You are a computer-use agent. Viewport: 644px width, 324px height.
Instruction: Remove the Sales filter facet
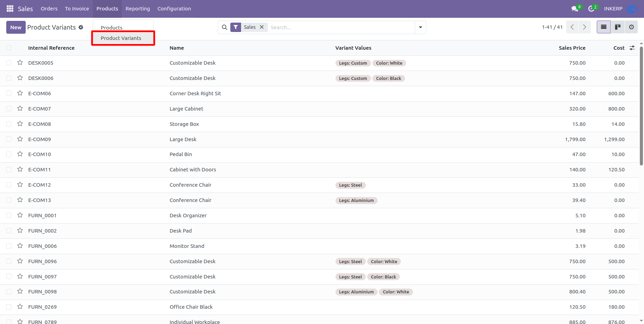(x=262, y=27)
